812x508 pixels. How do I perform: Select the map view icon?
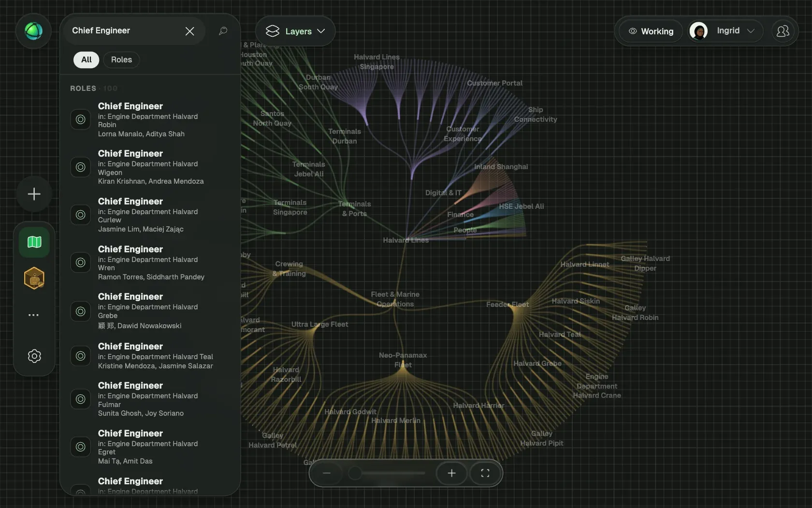click(34, 242)
